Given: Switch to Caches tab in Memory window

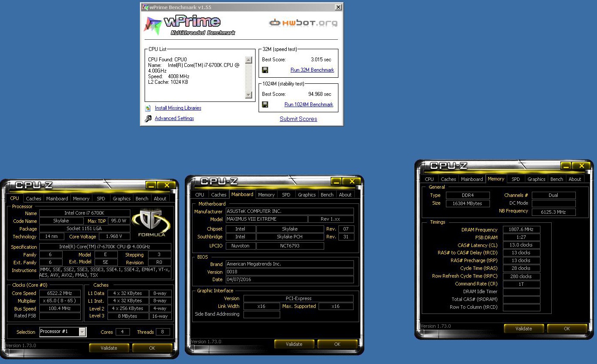Looking at the screenshot, I should 448,179.
